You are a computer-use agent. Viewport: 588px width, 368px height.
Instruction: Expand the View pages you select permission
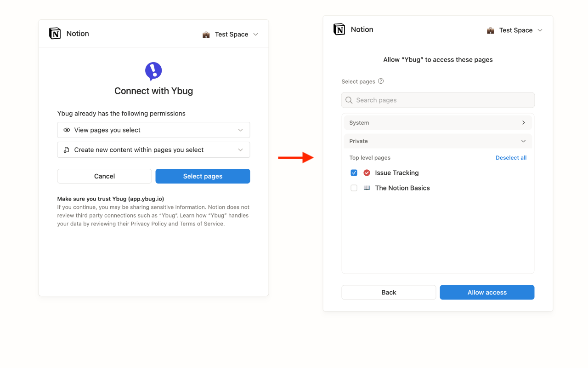pos(153,130)
